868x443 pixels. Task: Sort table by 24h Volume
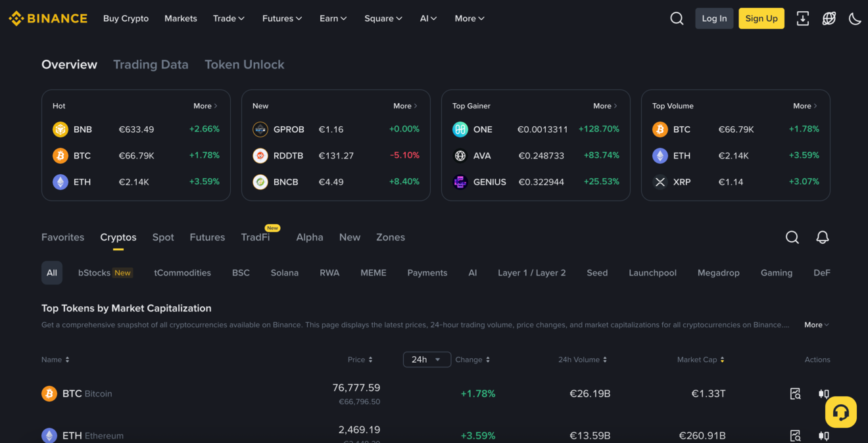(583, 360)
